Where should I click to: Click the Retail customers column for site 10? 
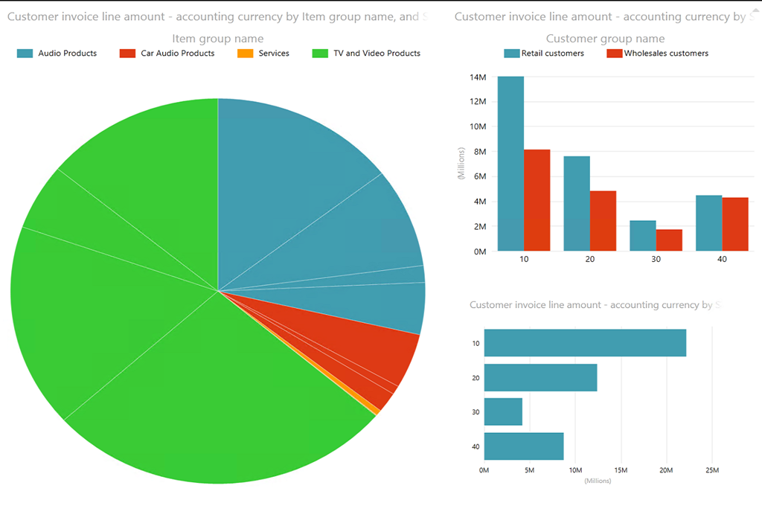510,164
